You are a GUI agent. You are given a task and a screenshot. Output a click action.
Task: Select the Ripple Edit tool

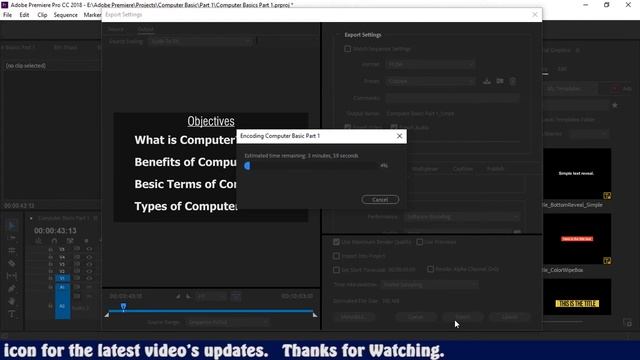12,251
